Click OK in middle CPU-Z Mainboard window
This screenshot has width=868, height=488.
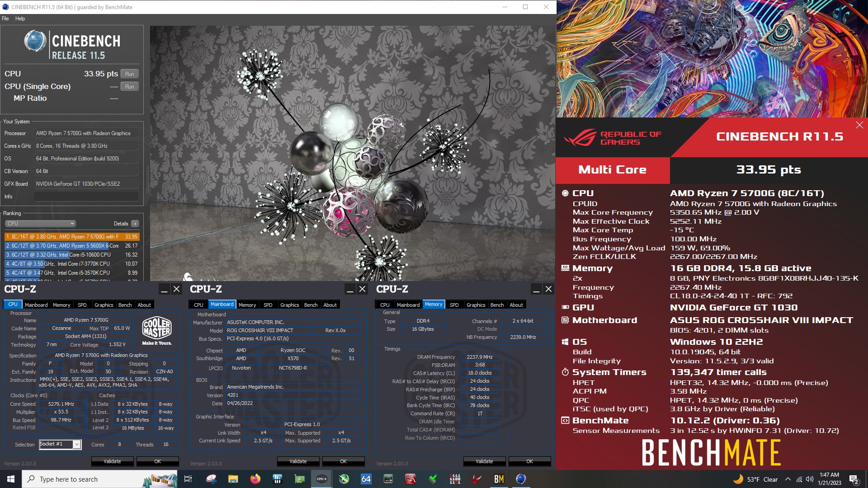tap(343, 461)
